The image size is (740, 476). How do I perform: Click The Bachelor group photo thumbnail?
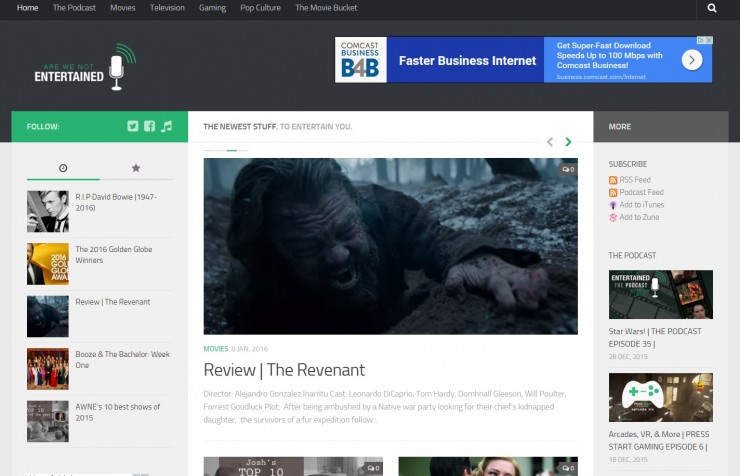[x=48, y=369]
